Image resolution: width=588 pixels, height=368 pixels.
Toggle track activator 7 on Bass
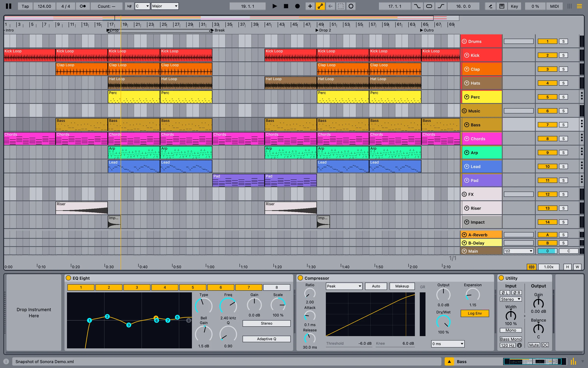pyautogui.click(x=547, y=125)
